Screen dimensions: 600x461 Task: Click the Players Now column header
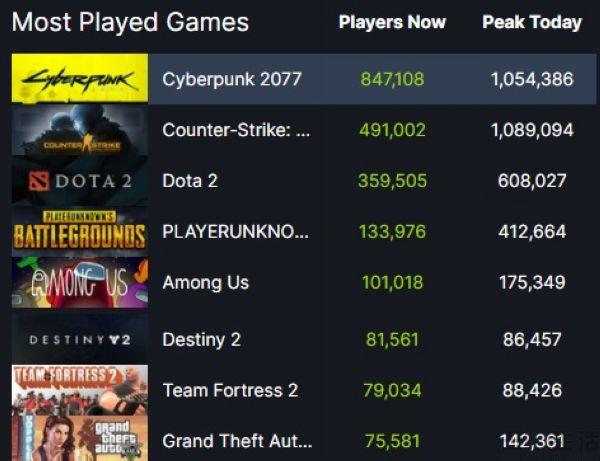click(392, 22)
